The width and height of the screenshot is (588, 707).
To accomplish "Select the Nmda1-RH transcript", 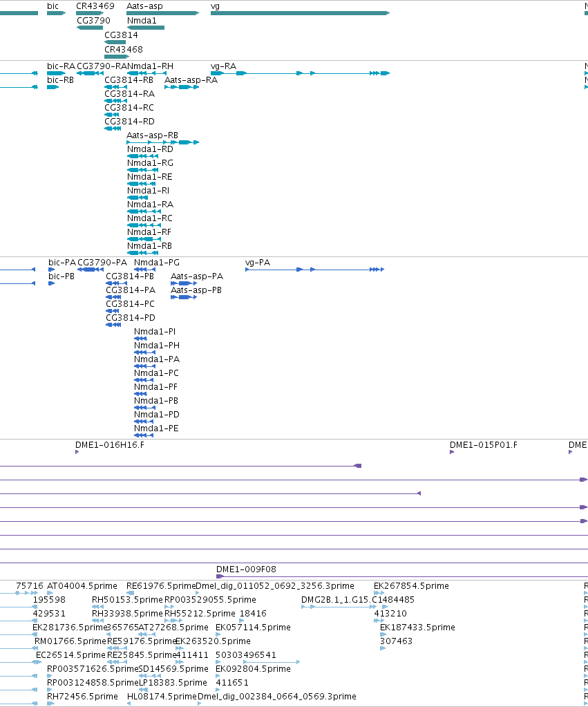I will coord(146,73).
